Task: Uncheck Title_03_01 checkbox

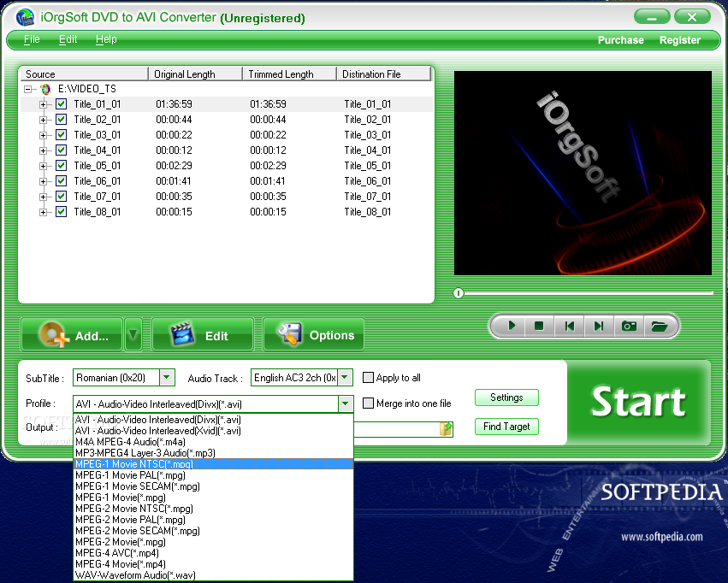Action: pos(61,134)
